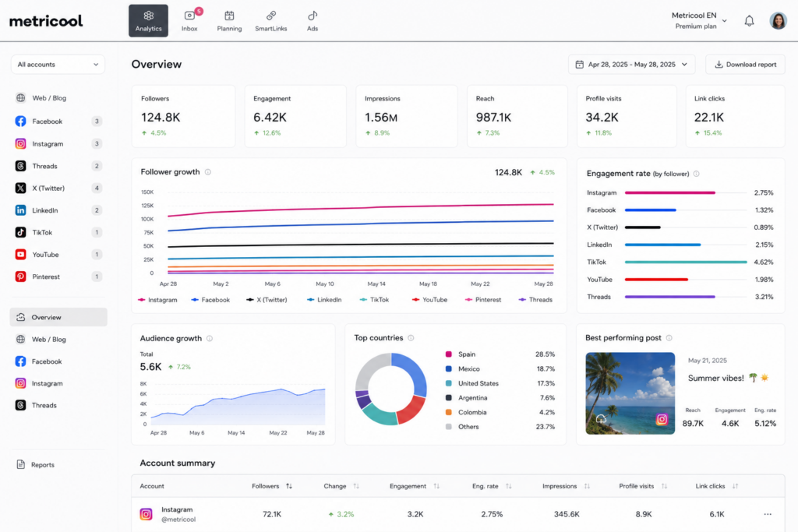798x532 pixels.
Task: Open the date range picker
Action: (x=631, y=65)
